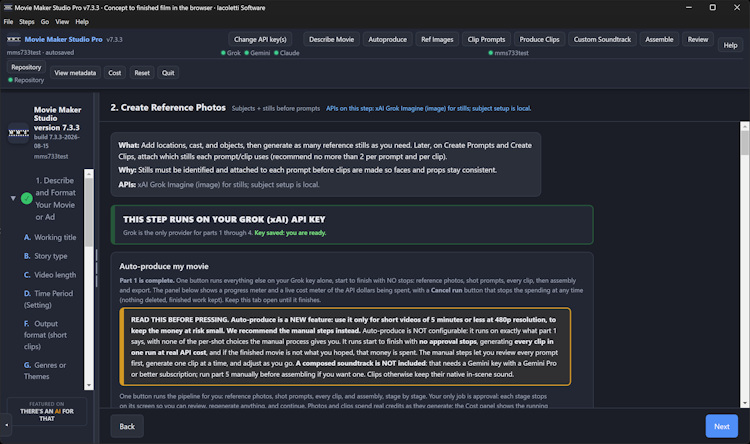Select Video length sidebar item
750x444 pixels.
click(50, 275)
